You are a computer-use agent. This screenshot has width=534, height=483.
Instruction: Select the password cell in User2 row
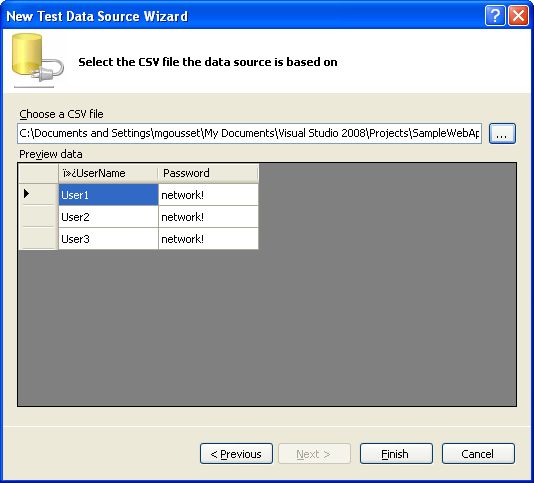[x=208, y=217]
